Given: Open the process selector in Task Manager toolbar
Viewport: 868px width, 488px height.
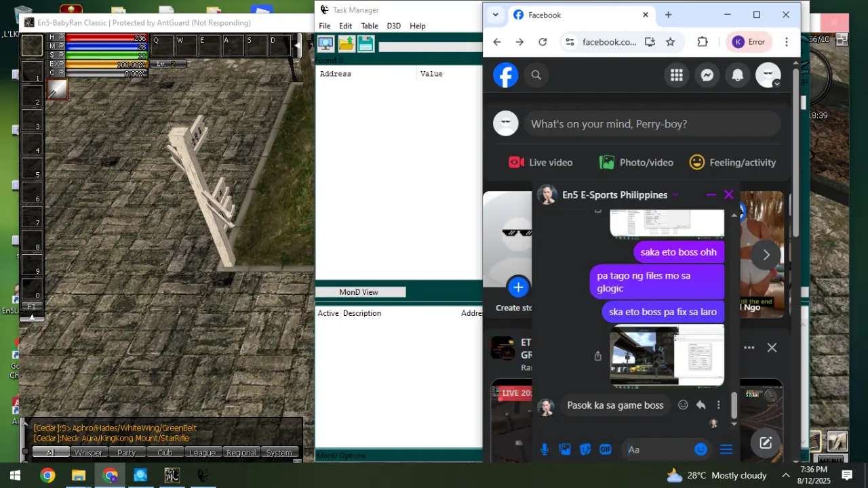Looking at the screenshot, I should pyautogui.click(x=325, y=44).
